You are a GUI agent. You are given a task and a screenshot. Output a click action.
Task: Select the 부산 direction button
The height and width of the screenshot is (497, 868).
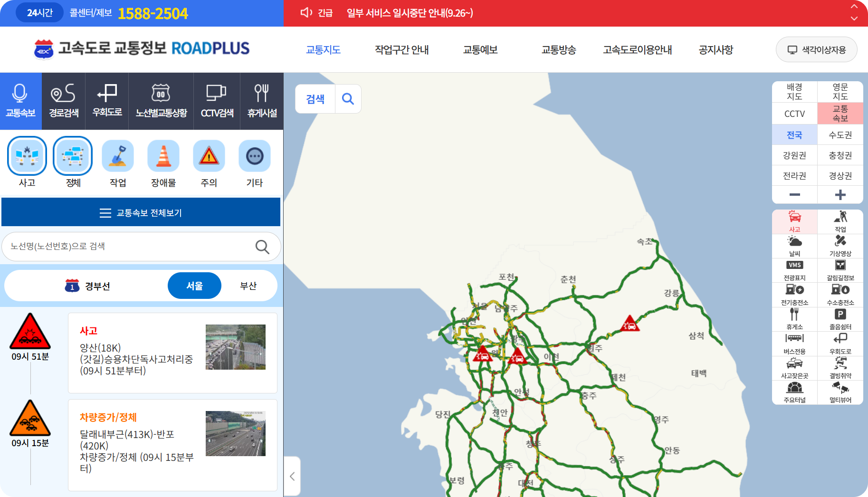tap(248, 286)
